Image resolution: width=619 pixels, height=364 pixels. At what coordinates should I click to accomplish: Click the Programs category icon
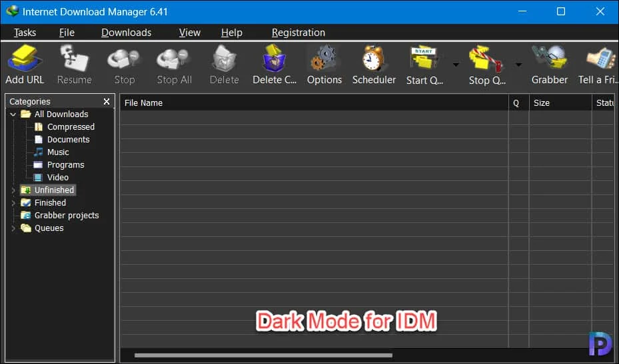coord(38,164)
